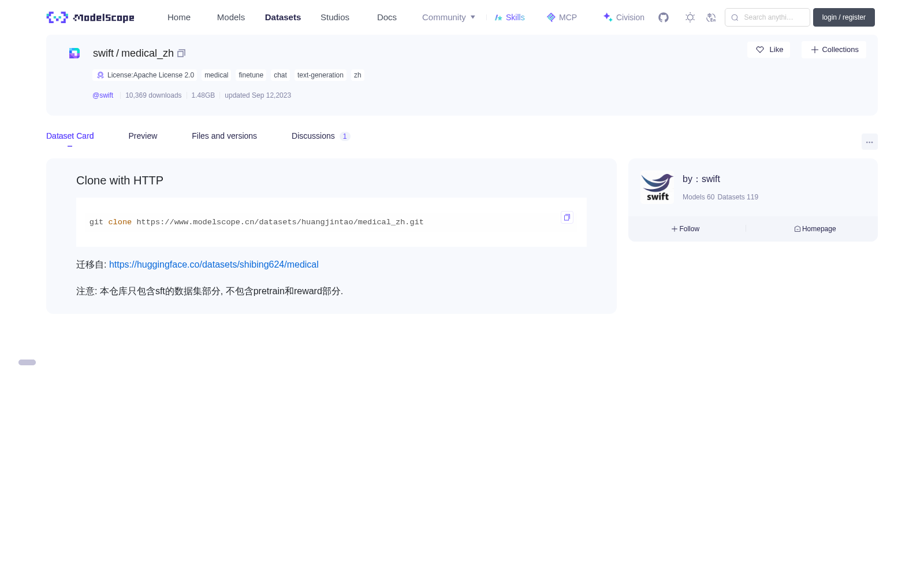Click the 'updated Sep 12,2023' text
Image resolution: width=924 pixels, height=578 pixels.
258,95
